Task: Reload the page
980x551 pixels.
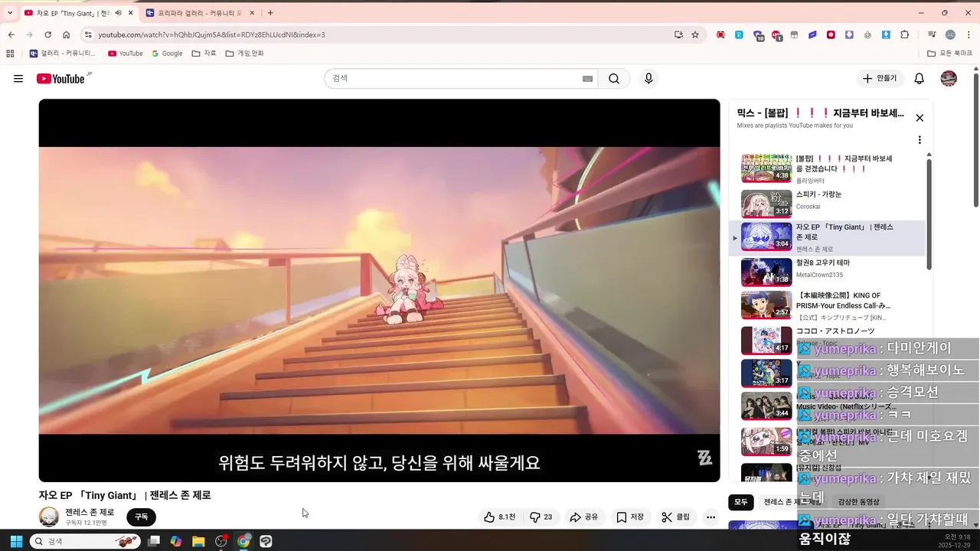Action: pyautogui.click(x=47, y=34)
